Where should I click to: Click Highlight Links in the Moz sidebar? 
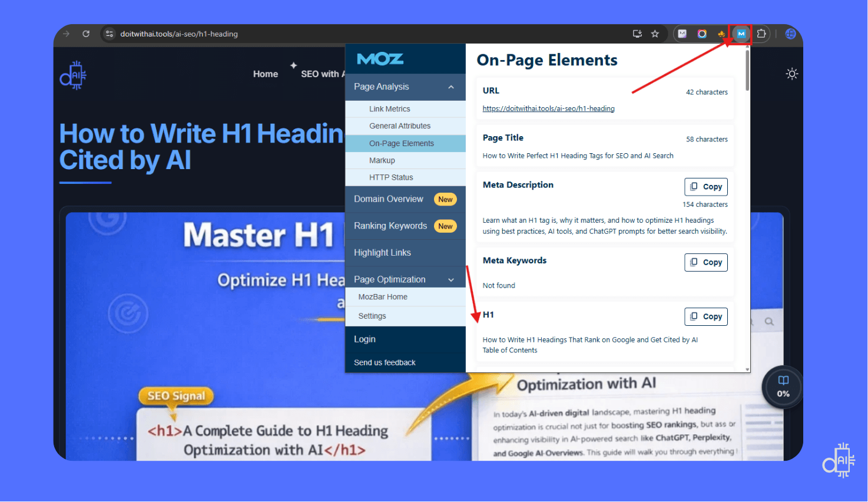click(382, 253)
